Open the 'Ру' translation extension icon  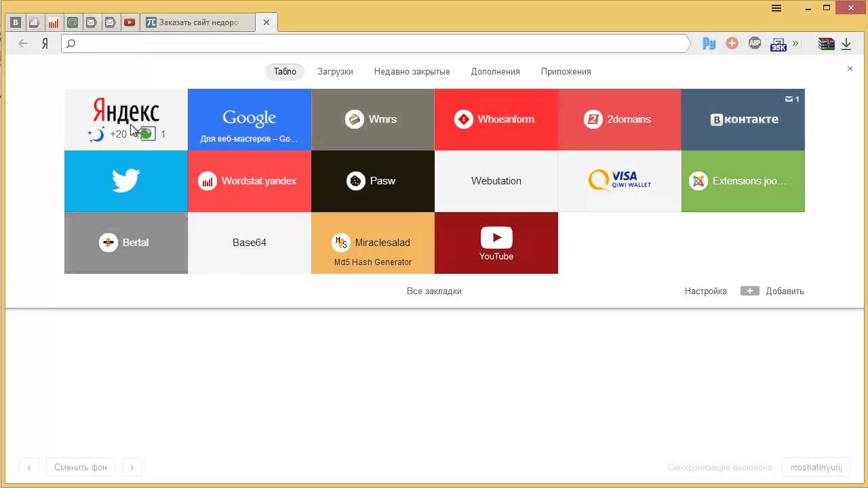coord(709,43)
